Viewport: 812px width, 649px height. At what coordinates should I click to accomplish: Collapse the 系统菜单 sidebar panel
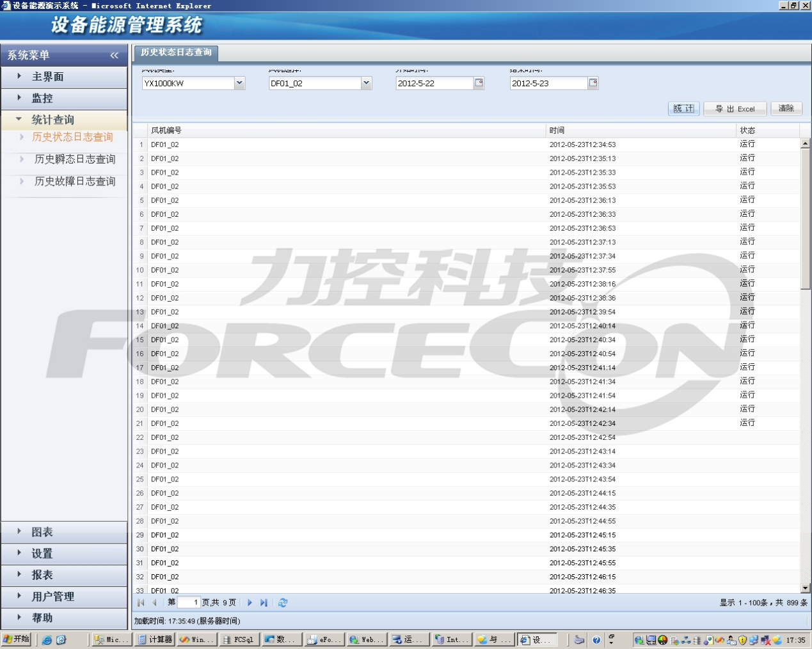click(x=114, y=56)
